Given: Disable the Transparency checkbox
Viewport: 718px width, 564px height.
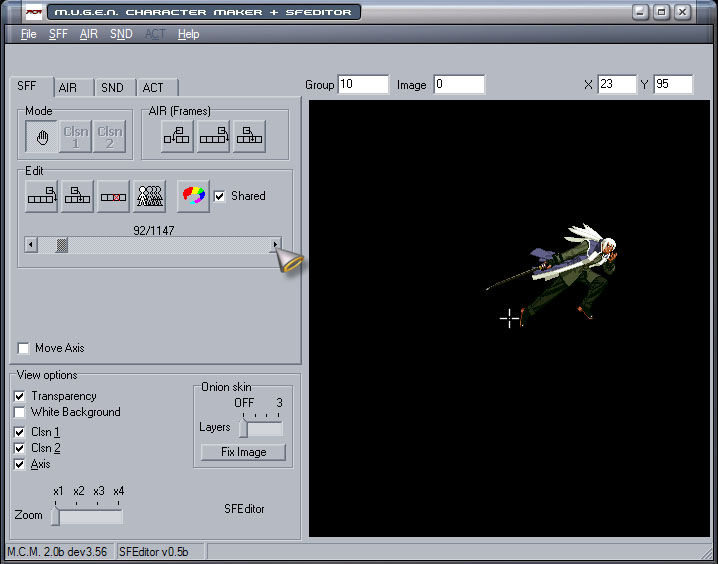Looking at the screenshot, I should pos(20,396).
